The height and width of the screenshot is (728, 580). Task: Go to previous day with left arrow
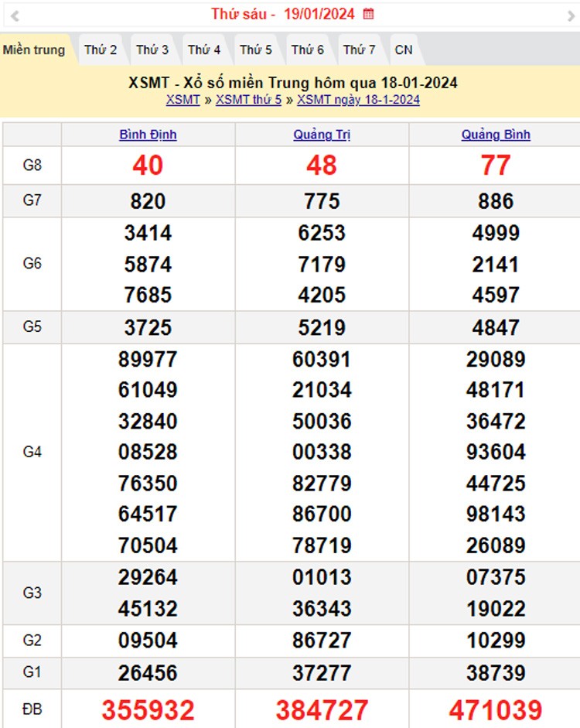15,15
